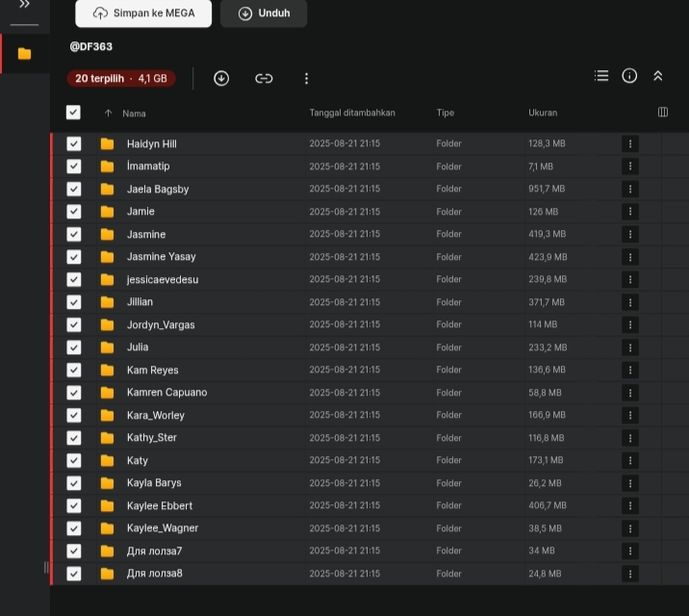This screenshot has width=689, height=616.
Task: Open the menu for the 419,3 MB Jasmine row
Action: pyautogui.click(x=630, y=234)
